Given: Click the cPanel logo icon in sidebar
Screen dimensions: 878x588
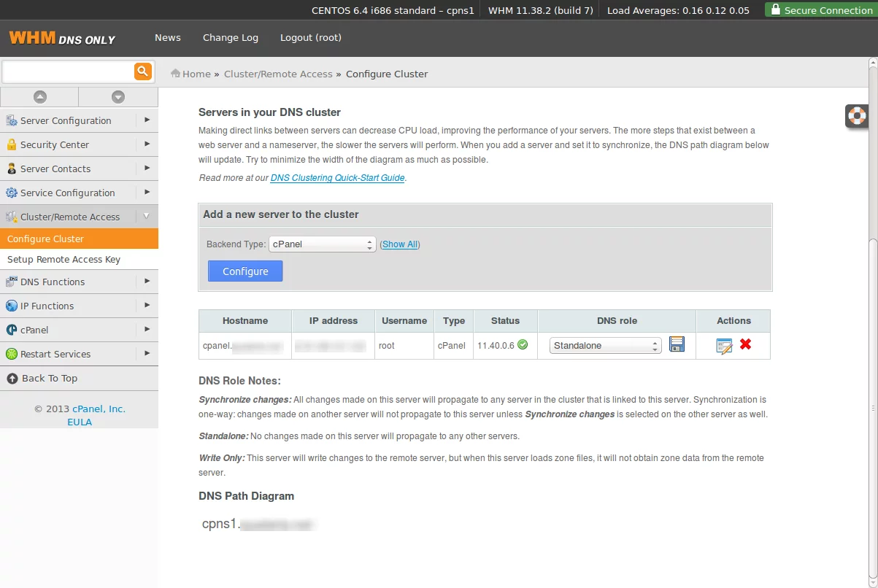Looking at the screenshot, I should click(12, 330).
